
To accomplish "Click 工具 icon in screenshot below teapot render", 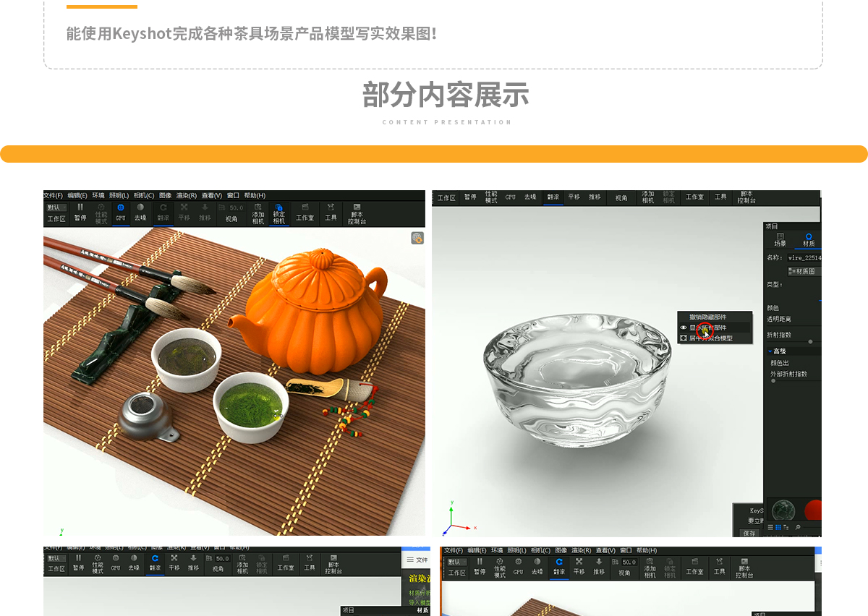I will [x=310, y=559].
